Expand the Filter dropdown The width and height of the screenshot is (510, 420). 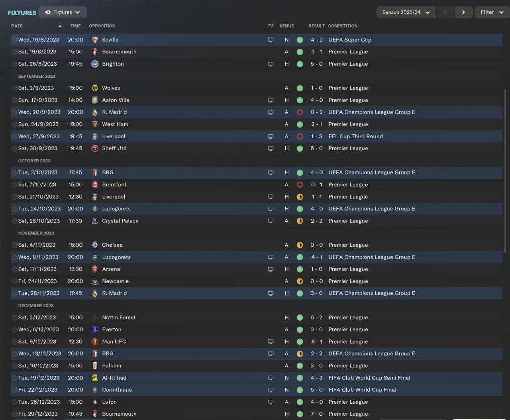click(x=492, y=12)
